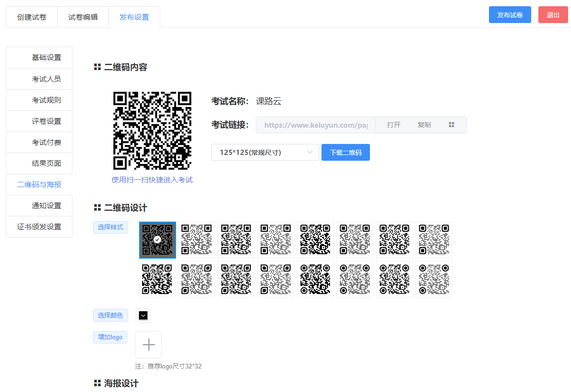Select the first QR style in the top row
Image resolution: width=571 pixels, height=392 pixels.
(x=157, y=240)
